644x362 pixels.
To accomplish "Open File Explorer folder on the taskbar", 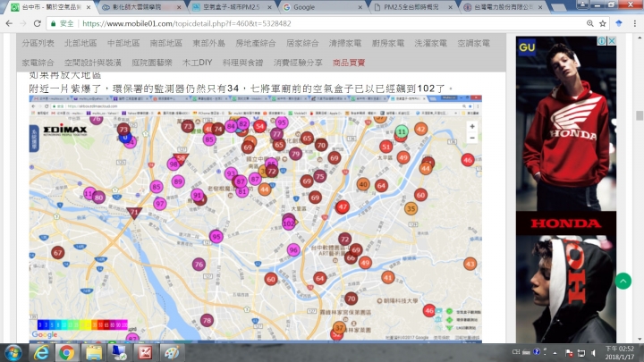I will click(x=93, y=353).
